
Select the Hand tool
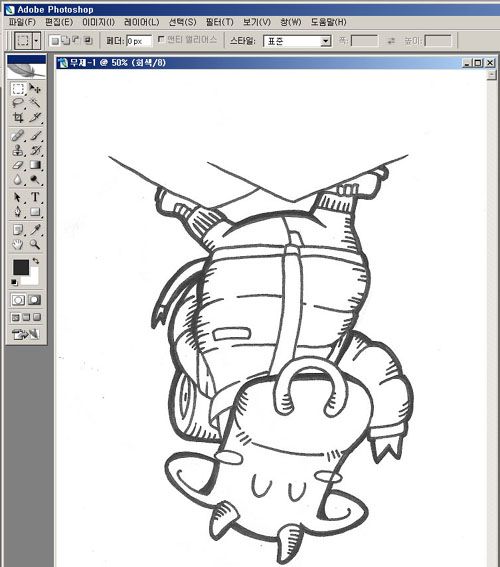click(17, 244)
